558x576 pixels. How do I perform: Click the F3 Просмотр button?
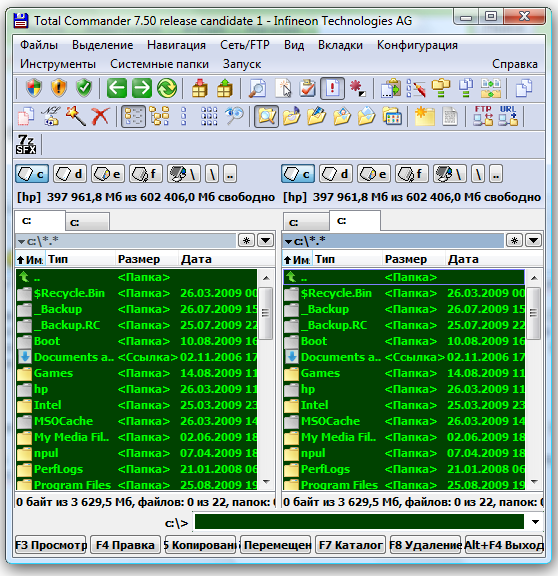pyautogui.click(x=51, y=545)
